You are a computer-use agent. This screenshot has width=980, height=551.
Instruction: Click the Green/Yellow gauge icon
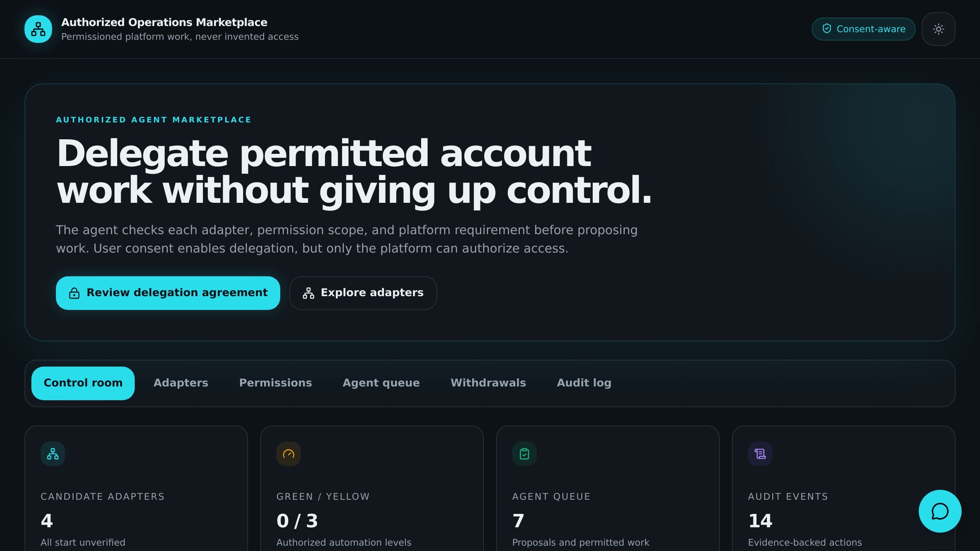point(289,454)
